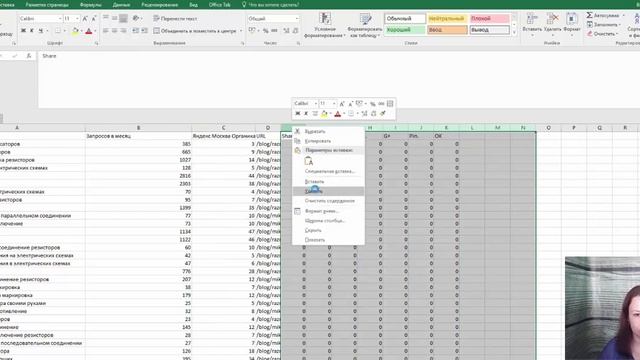Open the Рецензирование ribbon tab
The height and width of the screenshot is (360, 640).
coord(159,5)
